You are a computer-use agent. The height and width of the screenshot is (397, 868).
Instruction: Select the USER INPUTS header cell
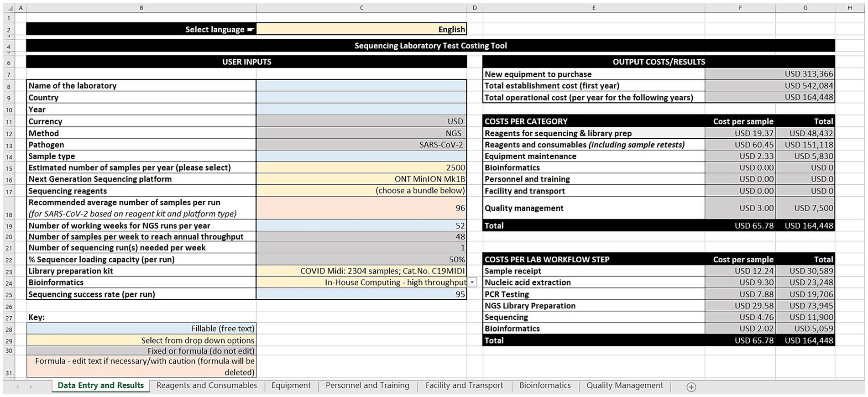click(246, 62)
